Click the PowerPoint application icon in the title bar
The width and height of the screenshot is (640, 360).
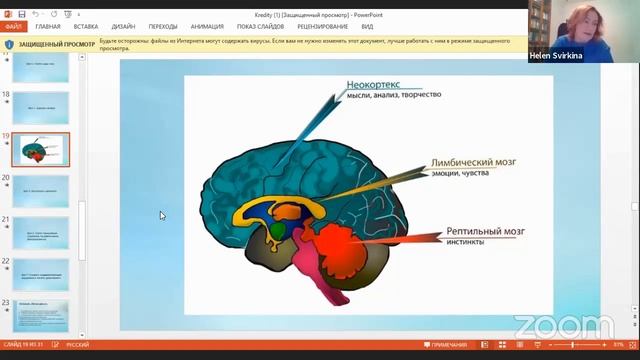8,14
